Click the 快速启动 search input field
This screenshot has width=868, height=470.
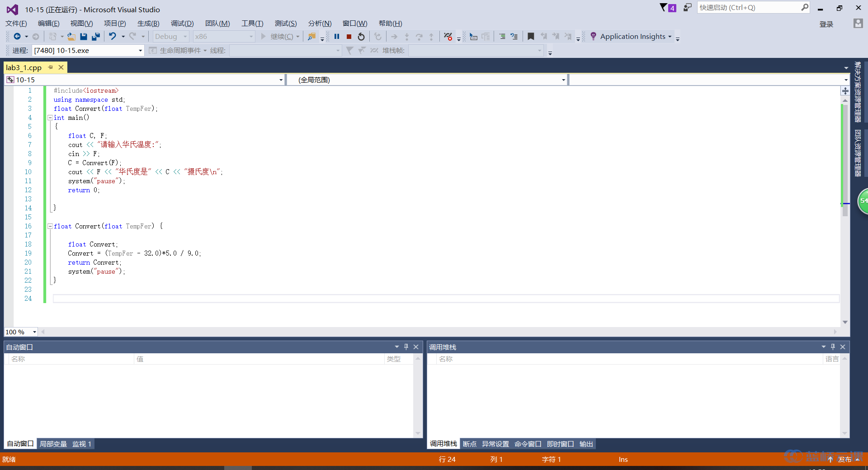[750, 8]
